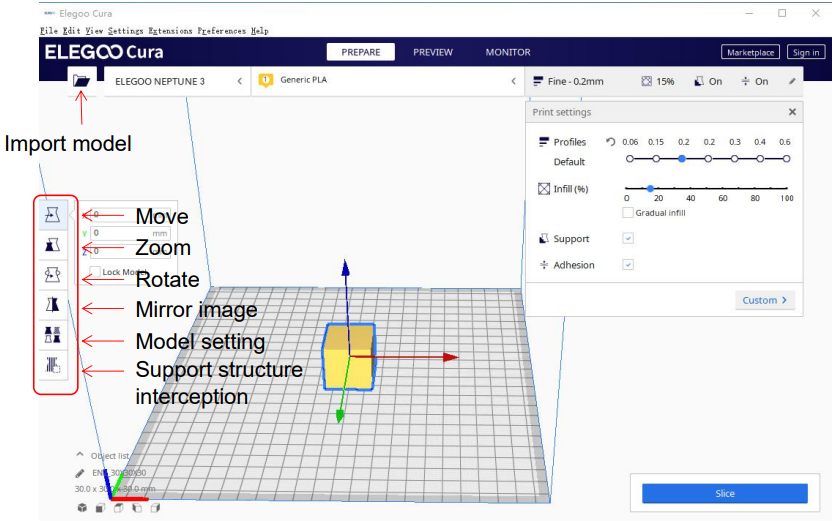Open the File menu
Image resolution: width=834 pixels, height=523 pixels.
pyautogui.click(x=49, y=31)
